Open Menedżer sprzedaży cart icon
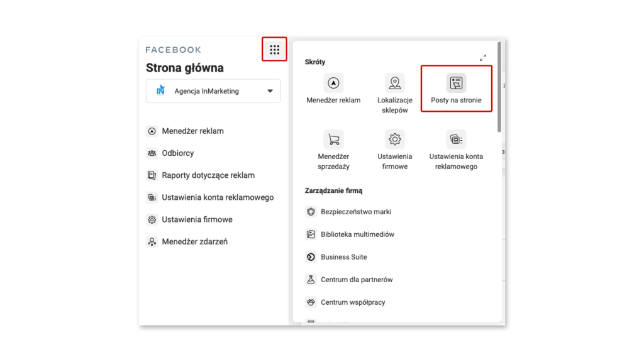 click(333, 140)
